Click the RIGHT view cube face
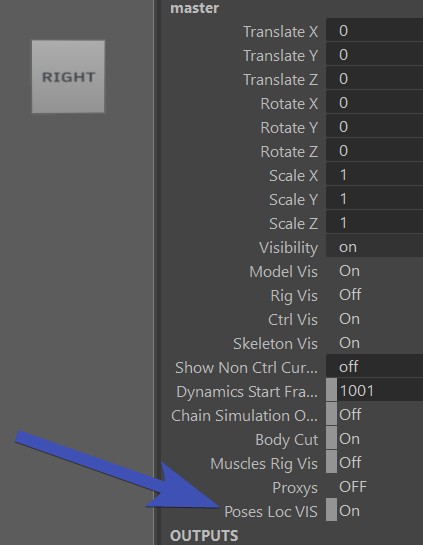 pos(68,76)
